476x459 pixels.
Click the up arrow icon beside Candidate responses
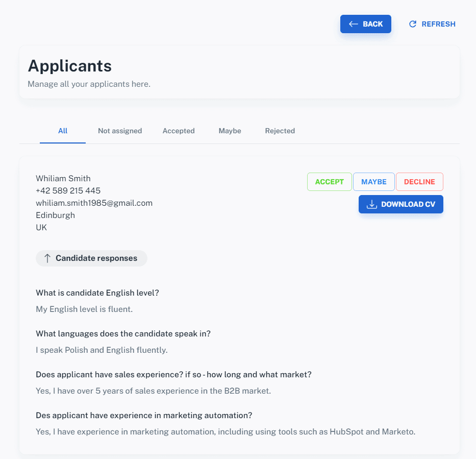(47, 258)
